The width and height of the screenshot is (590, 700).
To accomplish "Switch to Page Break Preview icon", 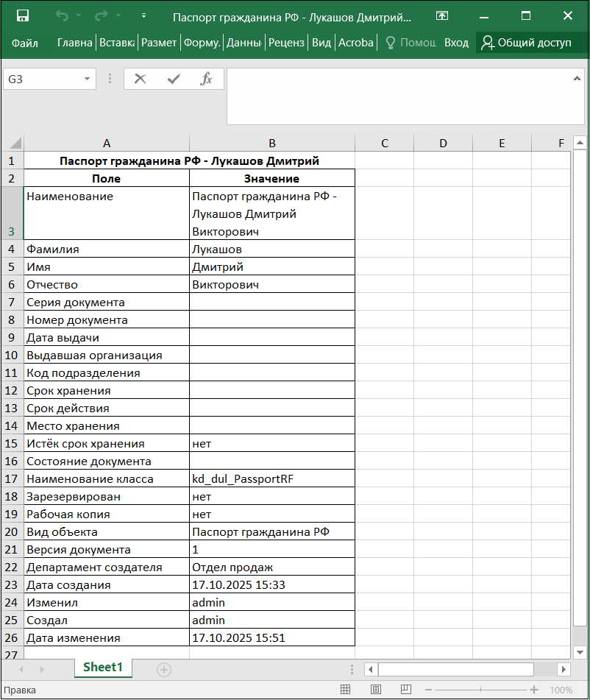I will tap(405, 689).
